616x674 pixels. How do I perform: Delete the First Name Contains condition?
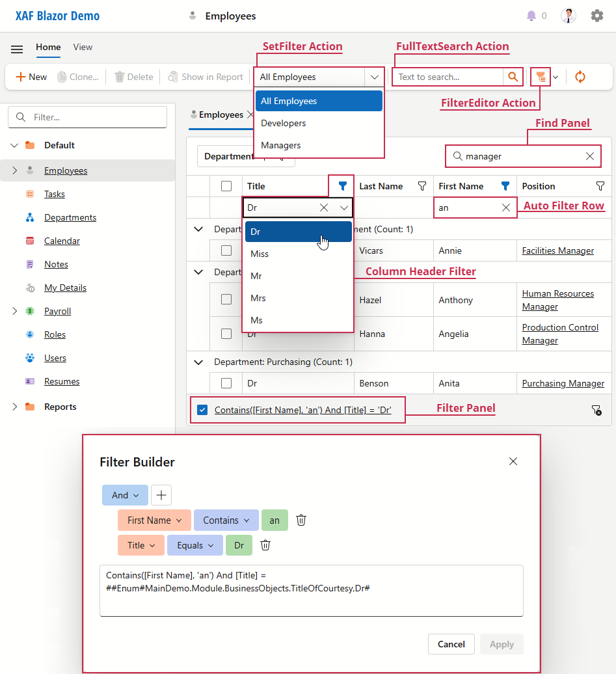point(301,520)
